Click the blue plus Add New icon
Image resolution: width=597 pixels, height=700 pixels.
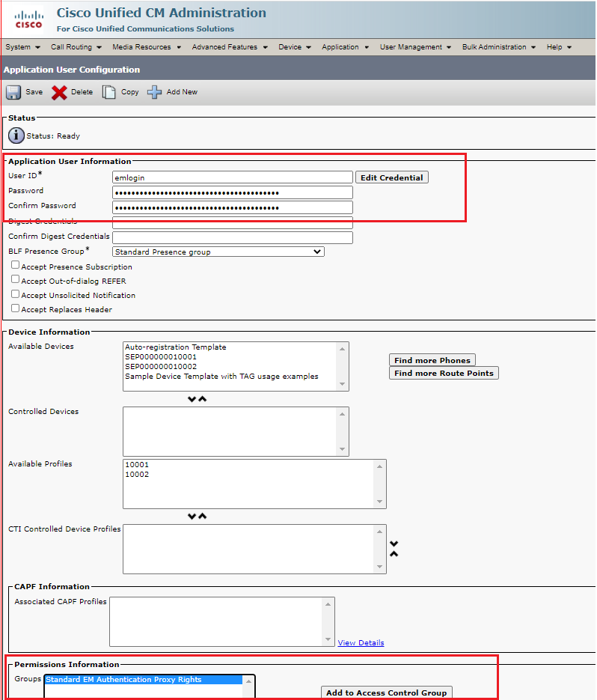point(154,92)
